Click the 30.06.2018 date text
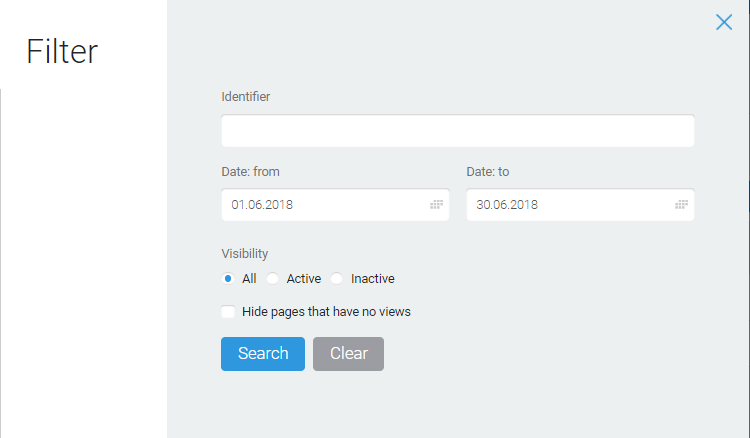The image size is (750, 438). pyautogui.click(x=507, y=205)
